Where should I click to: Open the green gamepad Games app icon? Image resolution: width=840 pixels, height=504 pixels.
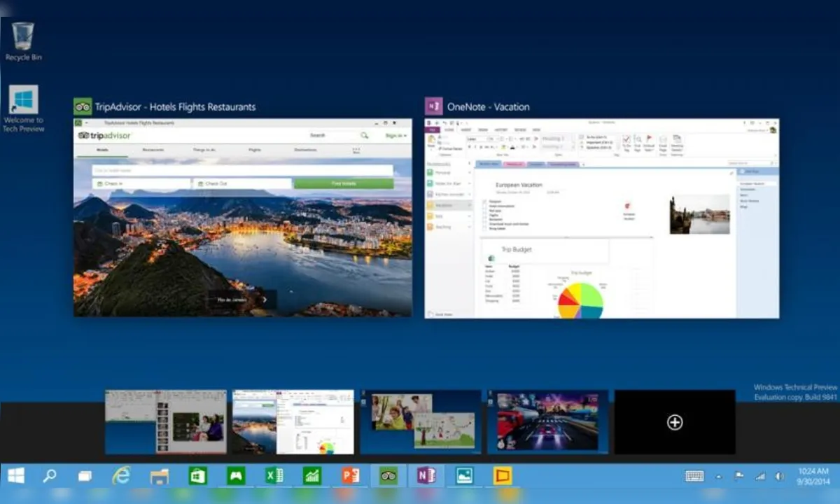pos(236,476)
